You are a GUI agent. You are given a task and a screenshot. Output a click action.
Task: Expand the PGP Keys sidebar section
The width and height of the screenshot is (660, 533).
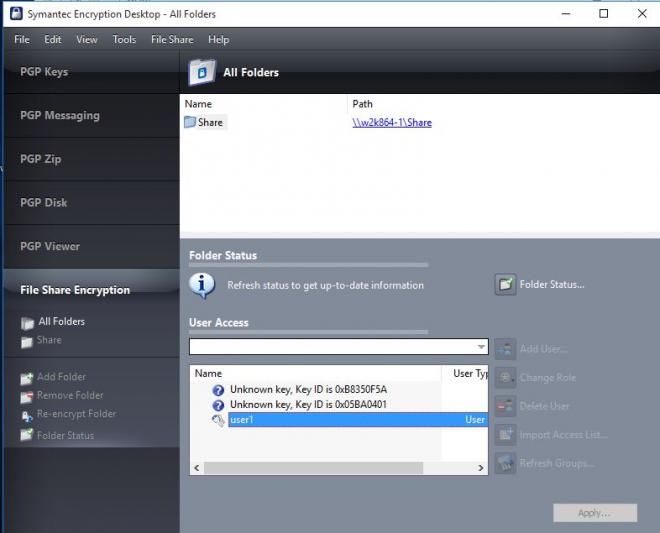[x=91, y=72]
